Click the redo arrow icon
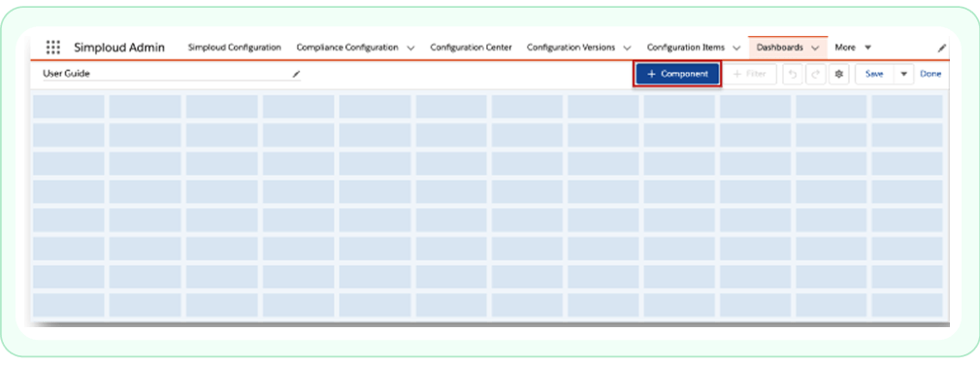Image resolution: width=980 pixels, height=366 pixels. click(815, 74)
